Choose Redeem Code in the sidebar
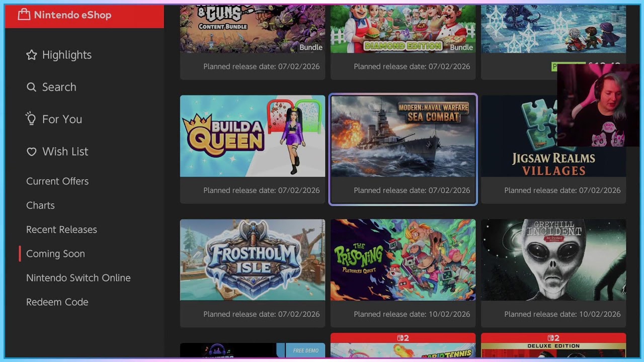This screenshot has height=362, width=644. (57, 302)
